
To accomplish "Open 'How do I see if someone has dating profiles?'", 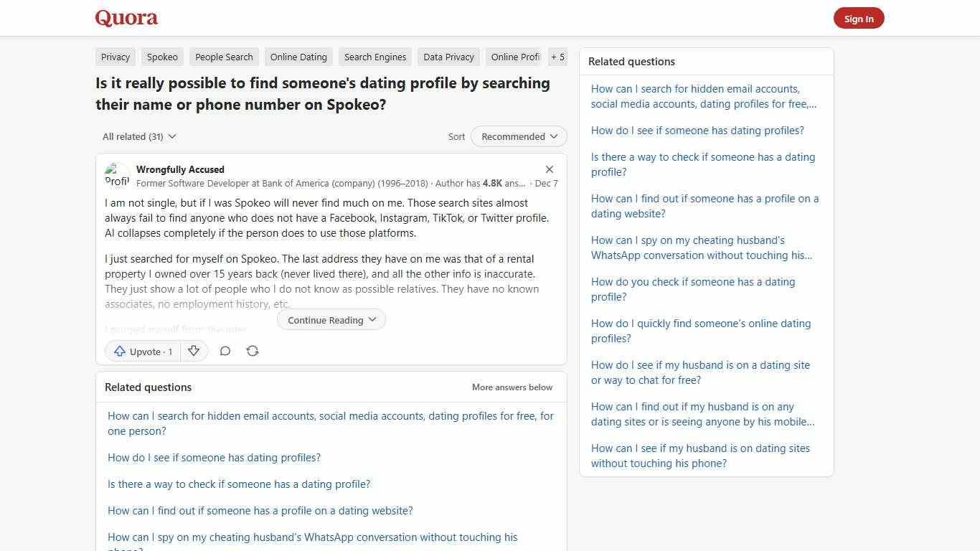I will (214, 457).
